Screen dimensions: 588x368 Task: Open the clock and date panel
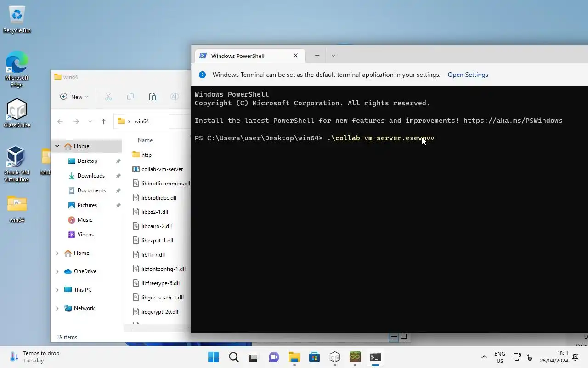click(x=554, y=357)
